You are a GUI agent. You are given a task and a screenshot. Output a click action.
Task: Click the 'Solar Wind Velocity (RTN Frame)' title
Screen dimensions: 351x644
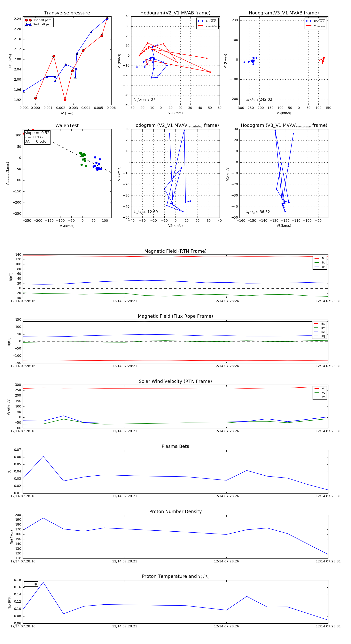(x=175, y=382)
